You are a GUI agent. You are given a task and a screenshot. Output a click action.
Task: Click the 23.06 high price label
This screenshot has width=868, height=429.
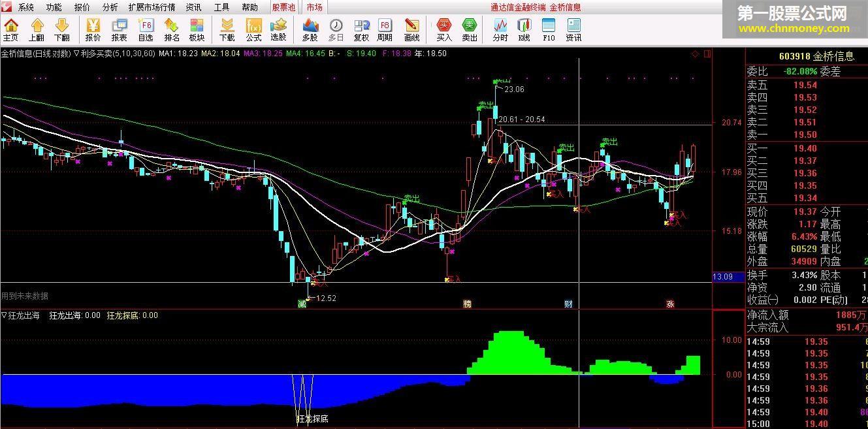(514, 89)
